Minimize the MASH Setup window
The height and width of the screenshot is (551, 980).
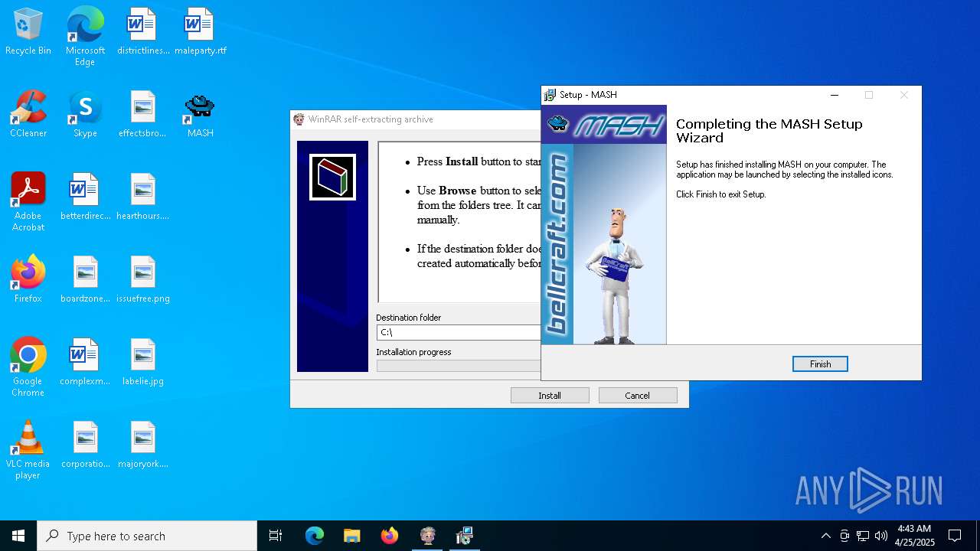pos(835,95)
